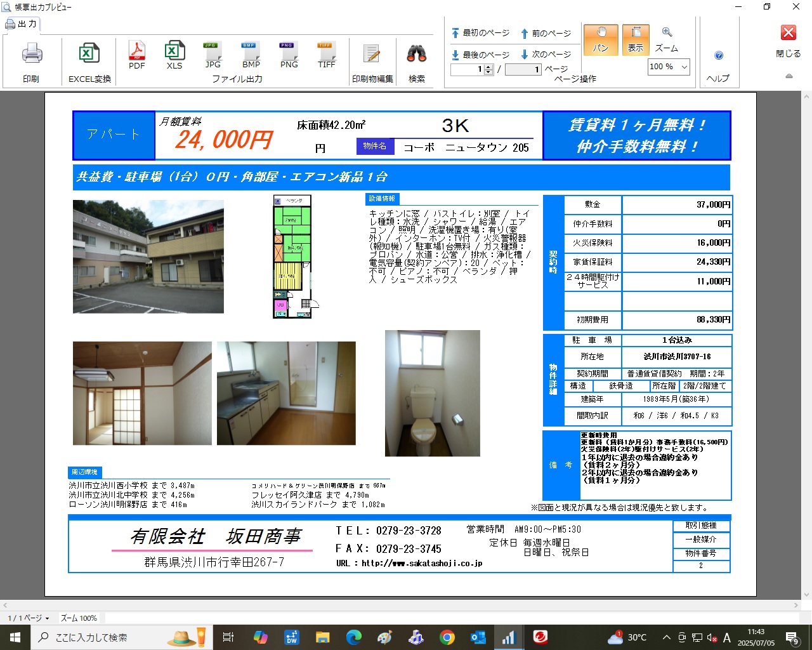The width and height of the screenshot is (812, 650).
Task: Toggle the 表示 display mode button
Action: click(x=636, y=39)
